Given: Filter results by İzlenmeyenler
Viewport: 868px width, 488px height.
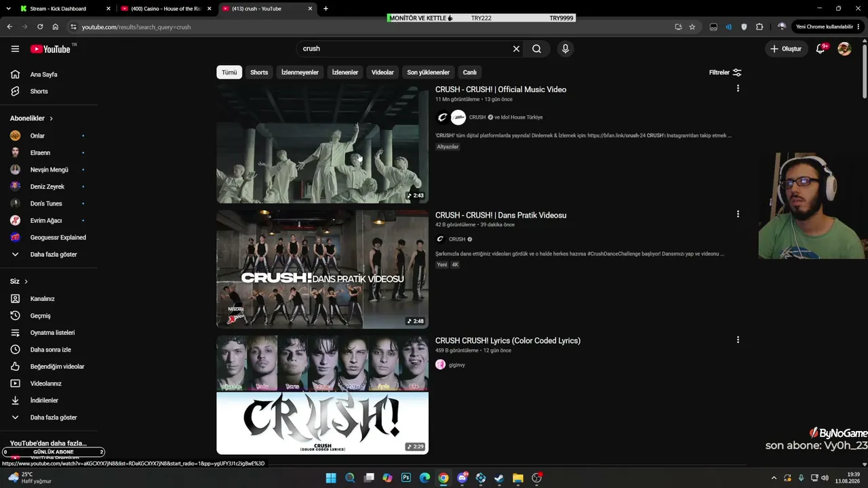Looking at the screenshot, I should [300, 73].
